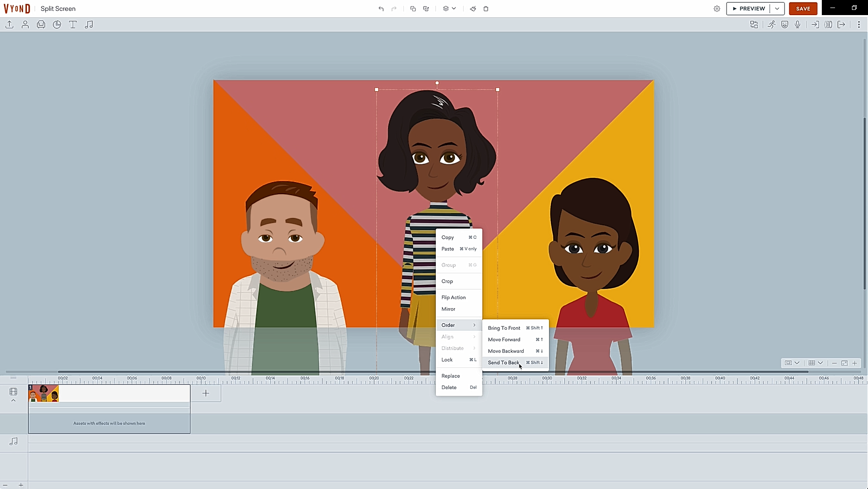Open the character Action running icon
This screenshot has width=868, height=489.
[771, 24]
